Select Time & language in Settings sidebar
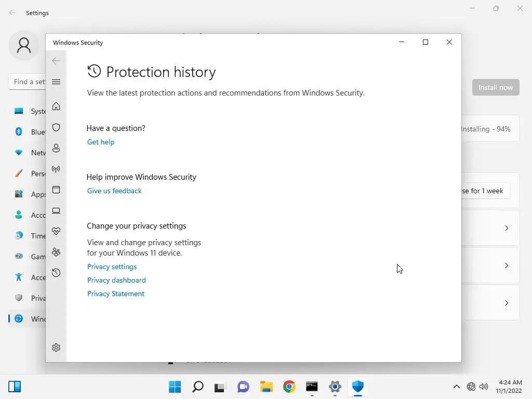 [27, 236]
